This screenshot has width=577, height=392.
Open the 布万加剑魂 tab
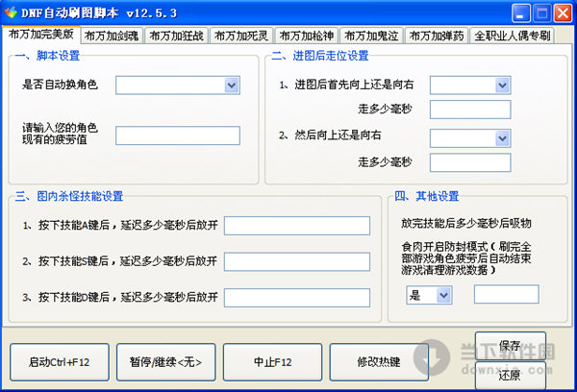point(112,36)
